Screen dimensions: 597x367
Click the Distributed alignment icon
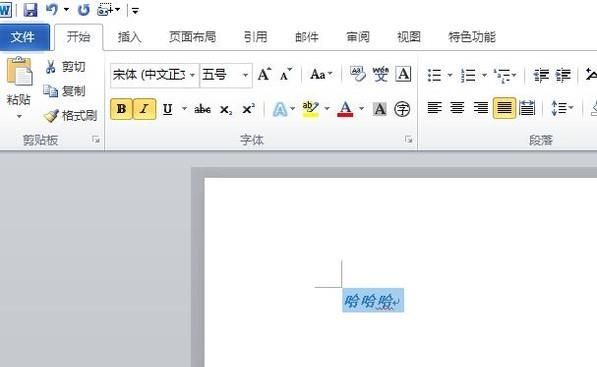tap(527, 108)
